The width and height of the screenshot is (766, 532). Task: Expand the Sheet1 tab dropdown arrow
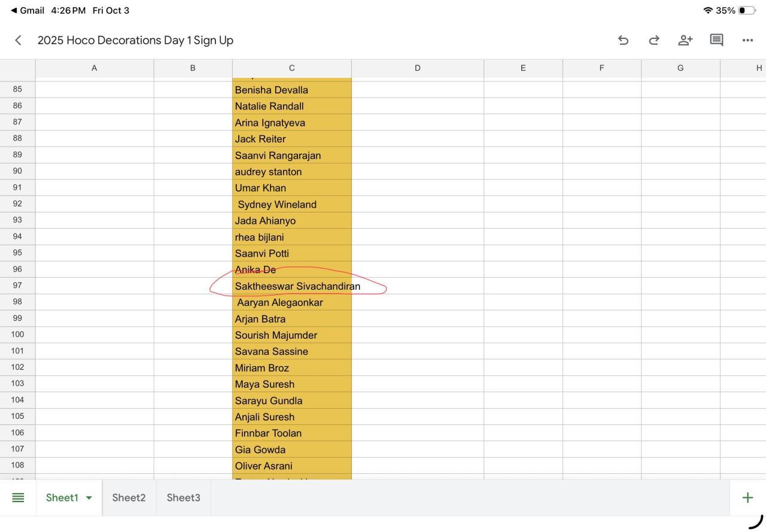click(89, 498)
